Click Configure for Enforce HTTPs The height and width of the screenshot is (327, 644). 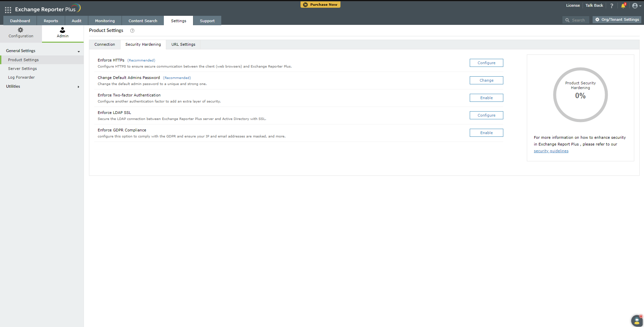pyautogui.click(x=487, y=63)
